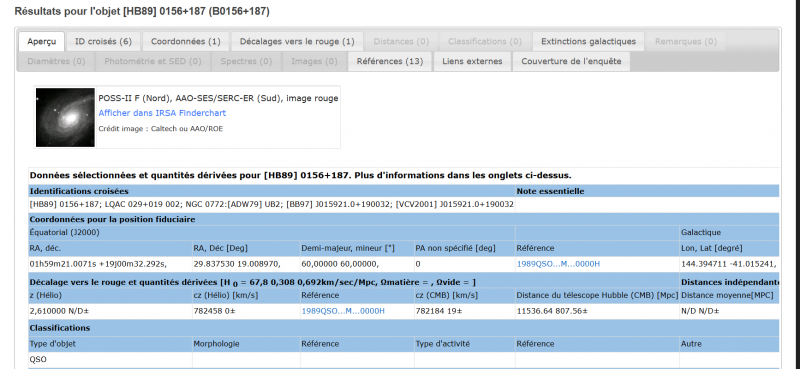The width and height of the screenshot is (800, 369).
Task: Click the Distance moyenne[MPC] header
Action: click(x=727, y=295)
